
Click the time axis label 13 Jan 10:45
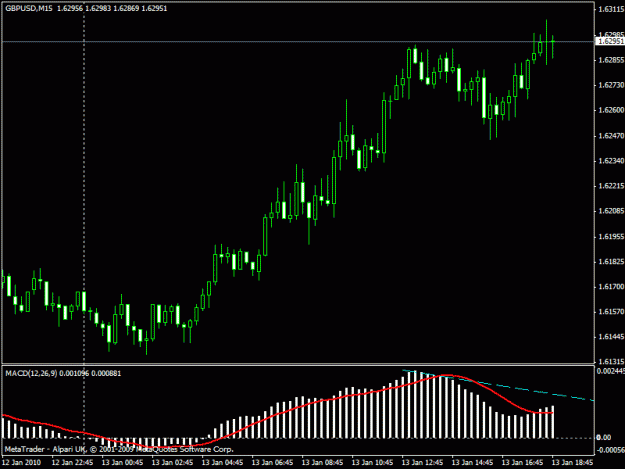372,463
